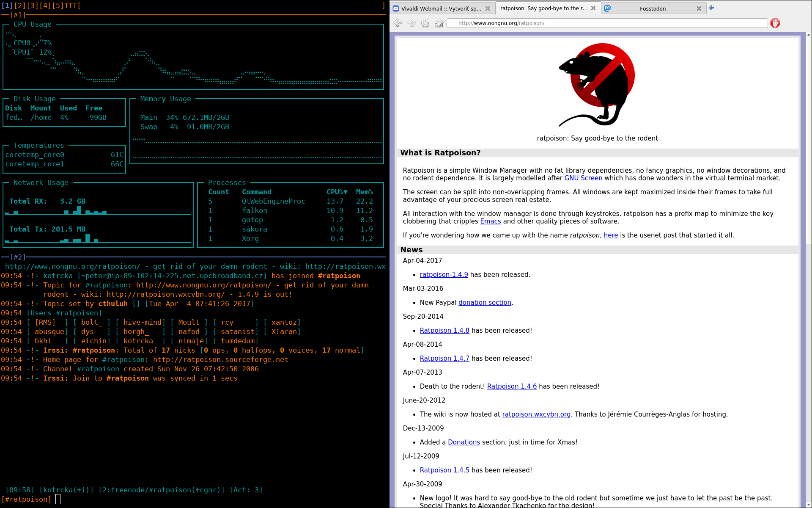The height and width of the screenshot is (508, 812).
Task: Click the Main memory usage line
Action: tap(185, 118)
